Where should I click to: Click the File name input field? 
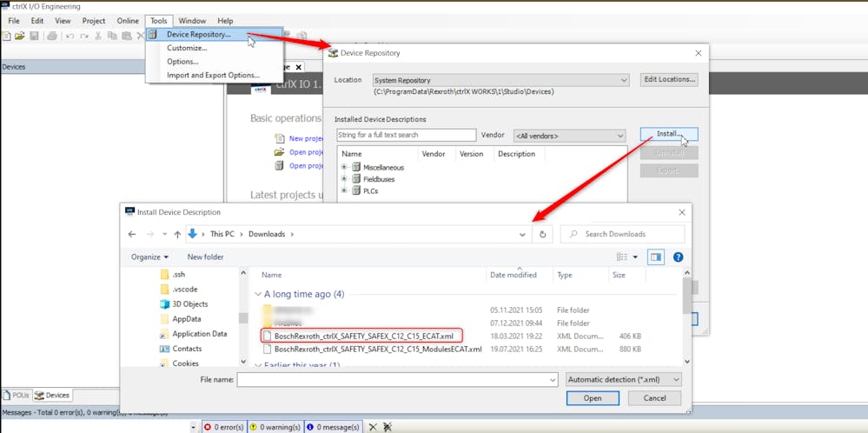click(x=397, y=380)
